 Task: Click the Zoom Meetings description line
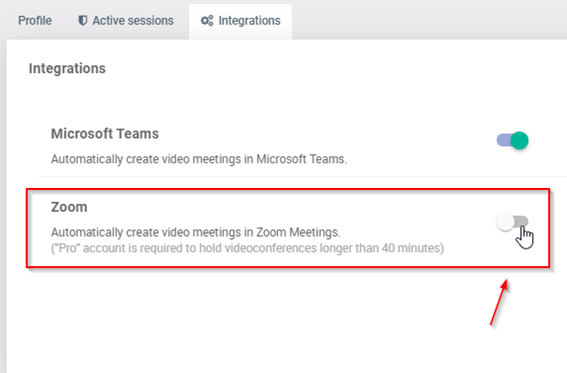[x=196, y=232]
